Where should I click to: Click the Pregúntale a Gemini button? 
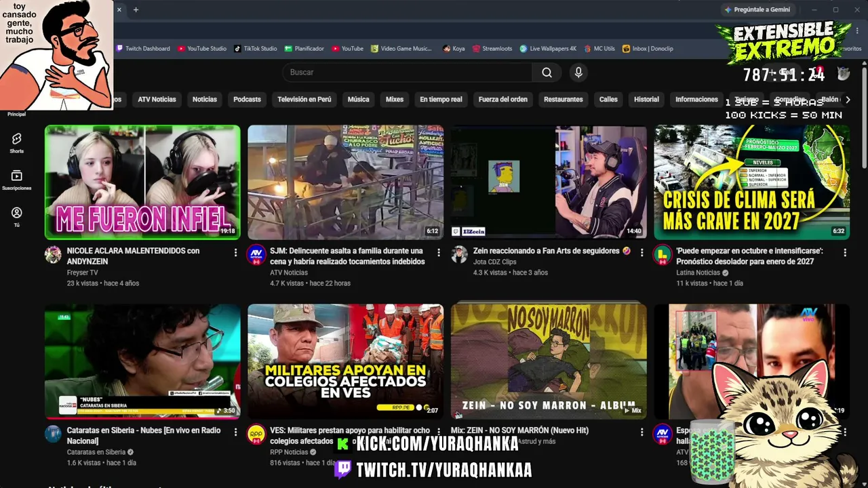(757, 9)
